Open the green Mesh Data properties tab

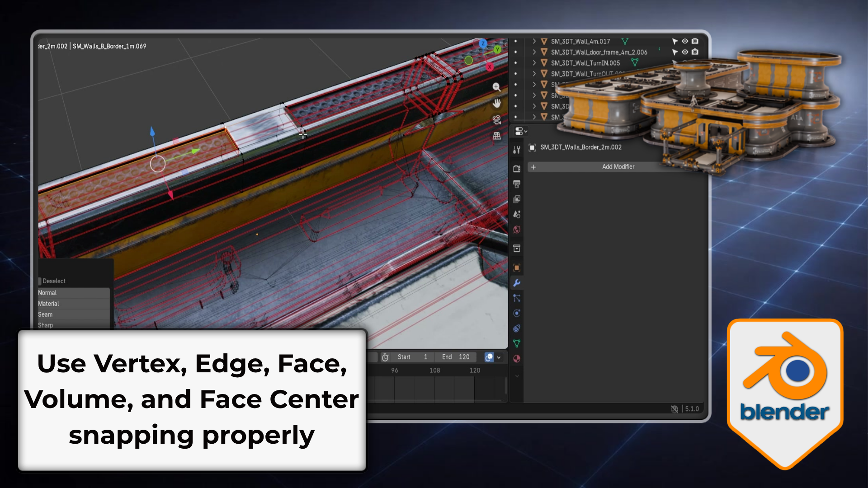pyautogui.click(x=517, y=343)
